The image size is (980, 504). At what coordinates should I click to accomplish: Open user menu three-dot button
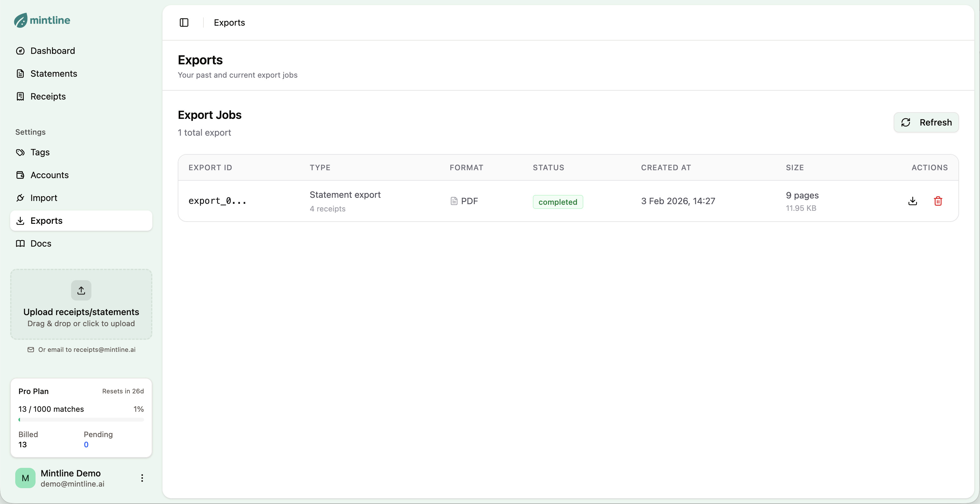(x=142, y=478)
